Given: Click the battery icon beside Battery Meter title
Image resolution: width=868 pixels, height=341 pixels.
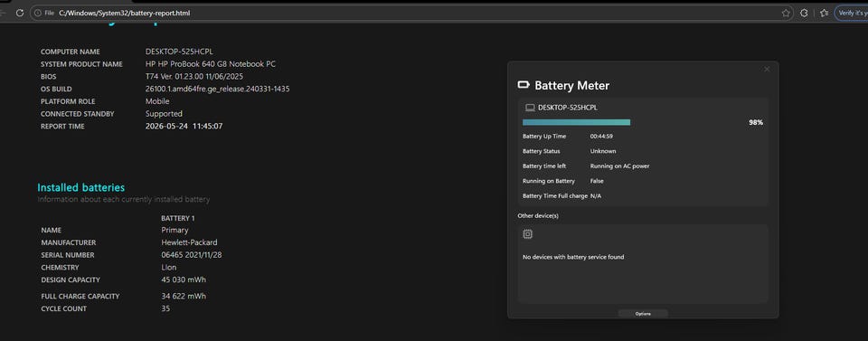Looking at the screenshot, I should coord(524,85).
